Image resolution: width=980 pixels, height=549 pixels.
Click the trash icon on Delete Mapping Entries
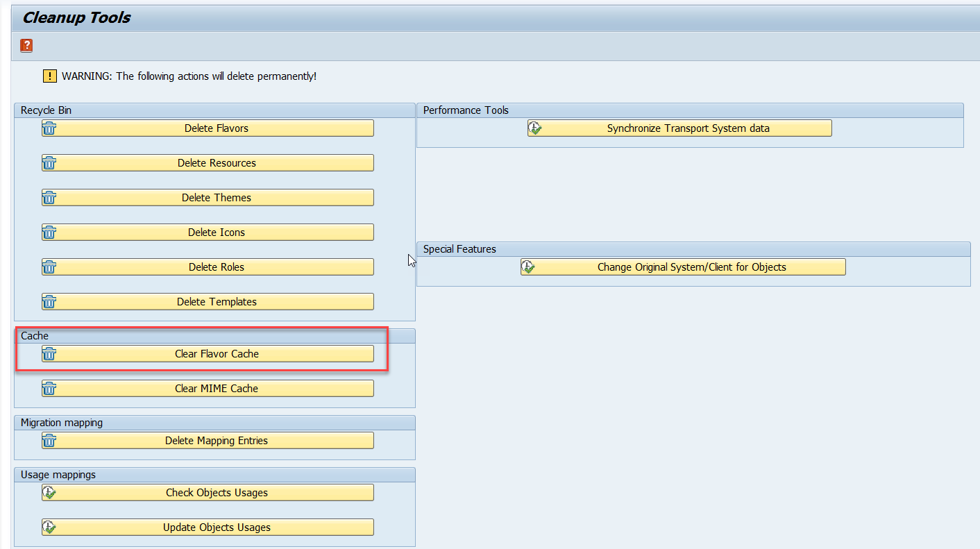point(49,440)
